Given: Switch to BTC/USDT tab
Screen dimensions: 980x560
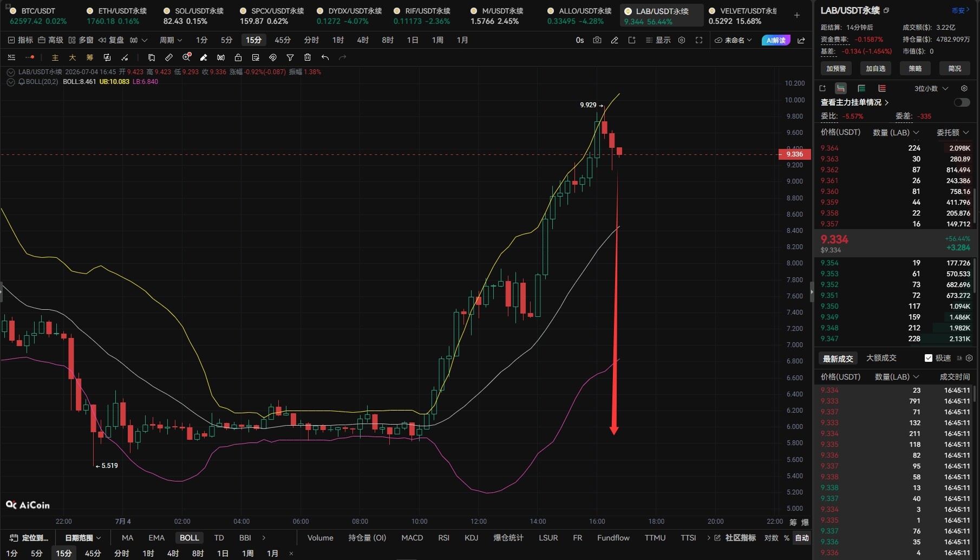Looking at the screenshot, I should (38, 16).
